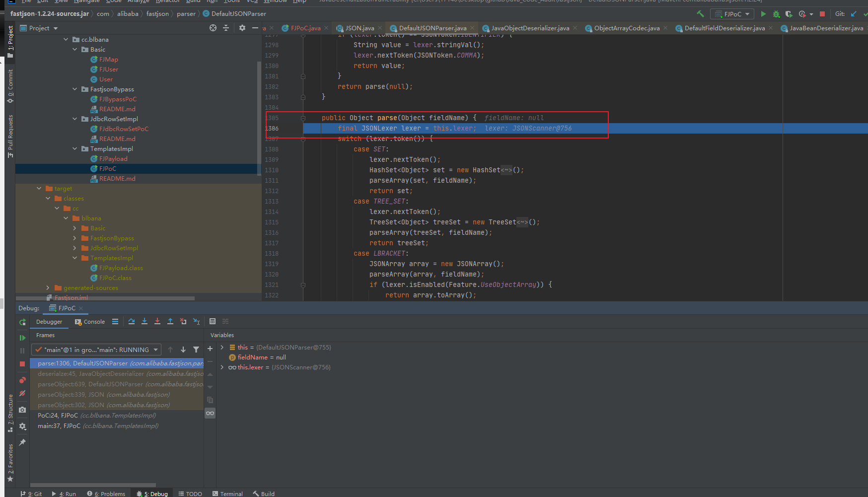
Task: Collapse the cc.blbana package node
Action: click(x=66, y=39)
